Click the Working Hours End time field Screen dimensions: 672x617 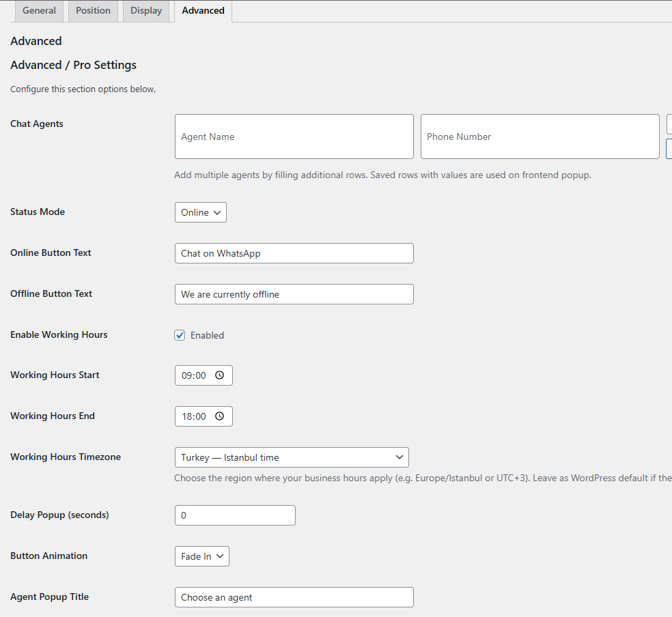(204, 416)
